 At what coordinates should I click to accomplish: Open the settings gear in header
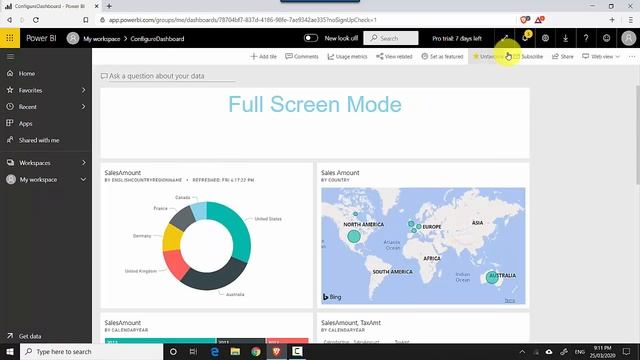545,38
